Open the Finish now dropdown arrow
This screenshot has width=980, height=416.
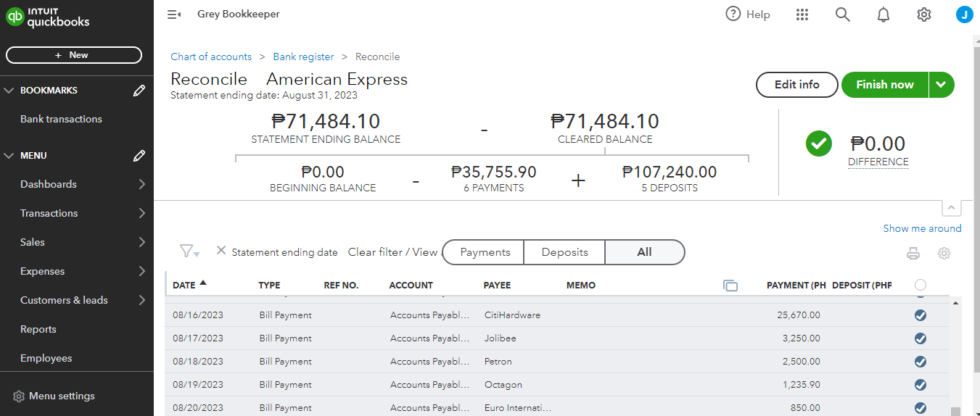coord(941,85)
